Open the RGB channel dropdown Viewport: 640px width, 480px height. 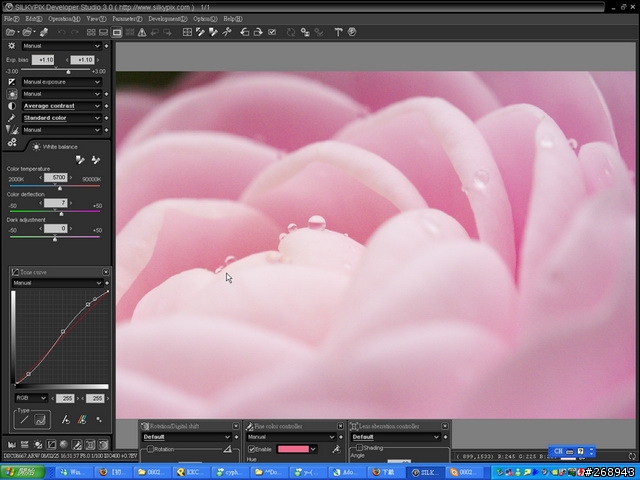click(31, 398)
